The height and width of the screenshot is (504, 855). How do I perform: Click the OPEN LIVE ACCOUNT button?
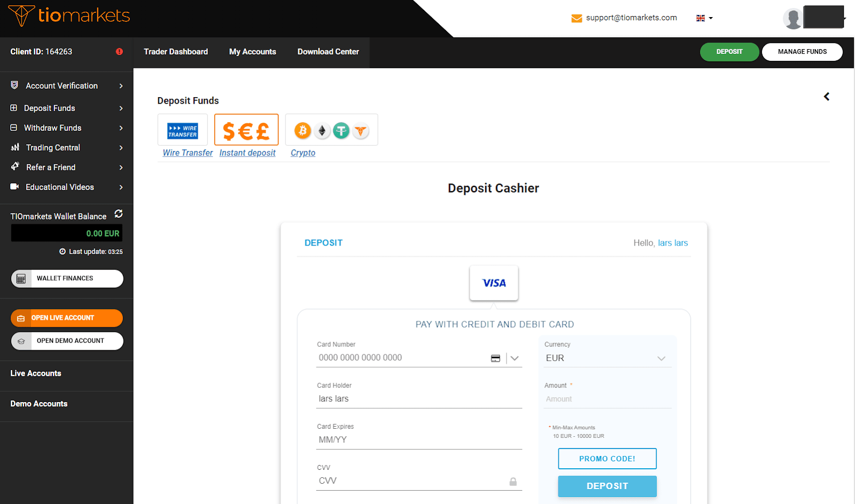click(67, 318)
